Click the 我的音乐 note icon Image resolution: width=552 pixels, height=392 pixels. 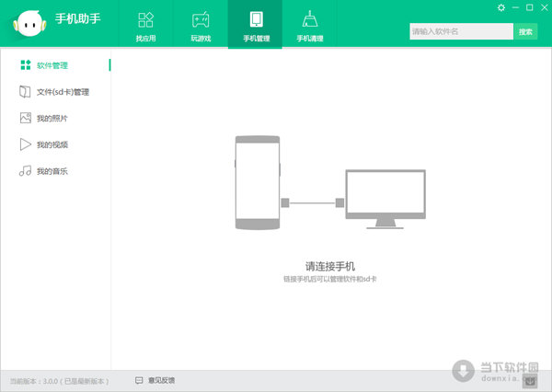(26, 171)
